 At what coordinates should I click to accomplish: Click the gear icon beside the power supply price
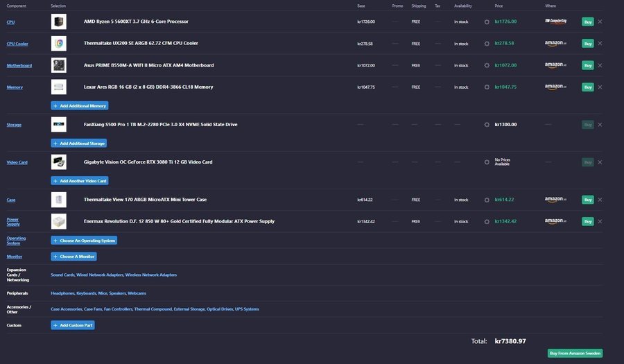point(487,221)
